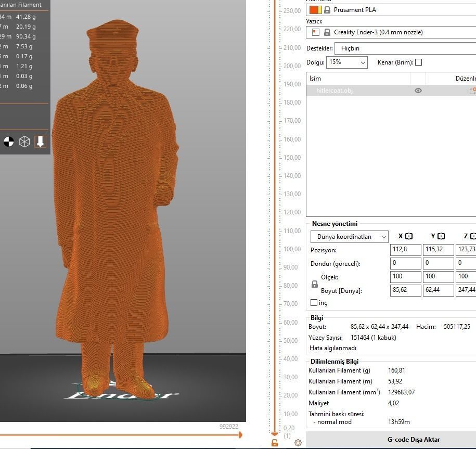
Task: Click the move count label 992922
Action: tap(229, 427)
